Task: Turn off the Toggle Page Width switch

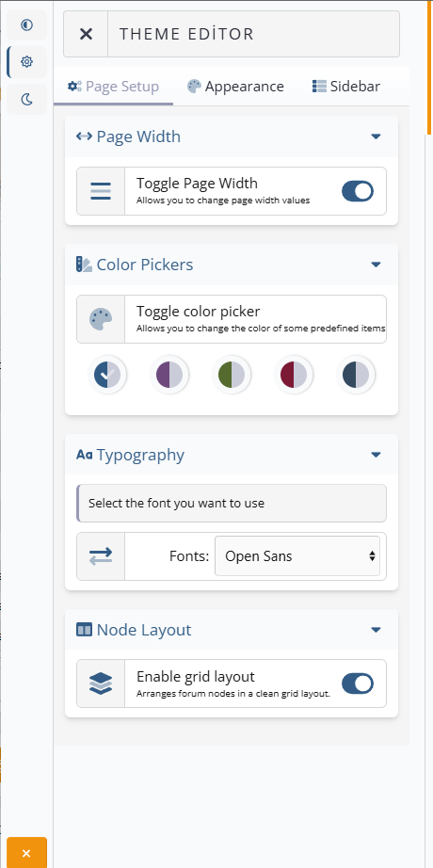Action: [358, 191]
